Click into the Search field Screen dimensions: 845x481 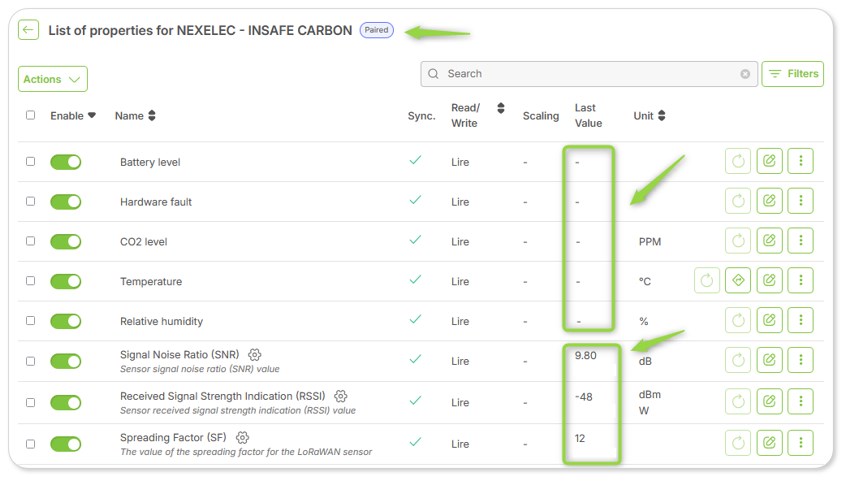[589, 74]
